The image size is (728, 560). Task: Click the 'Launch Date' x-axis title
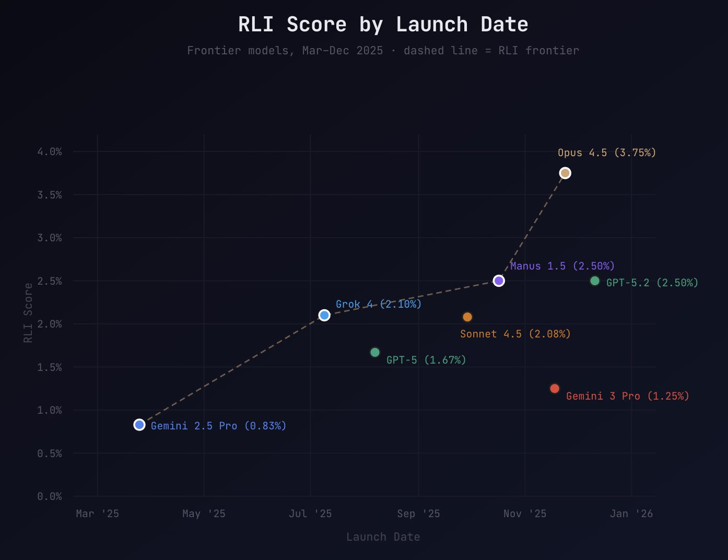383,537
